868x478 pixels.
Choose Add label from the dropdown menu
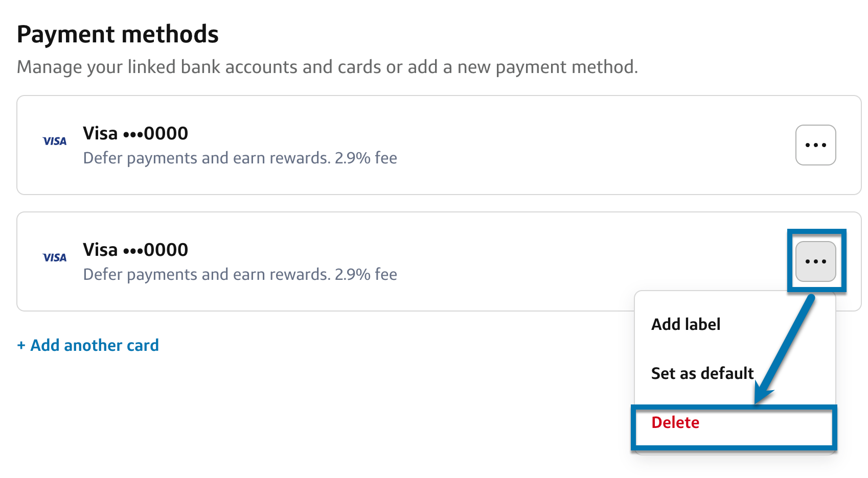pos(686,324)
